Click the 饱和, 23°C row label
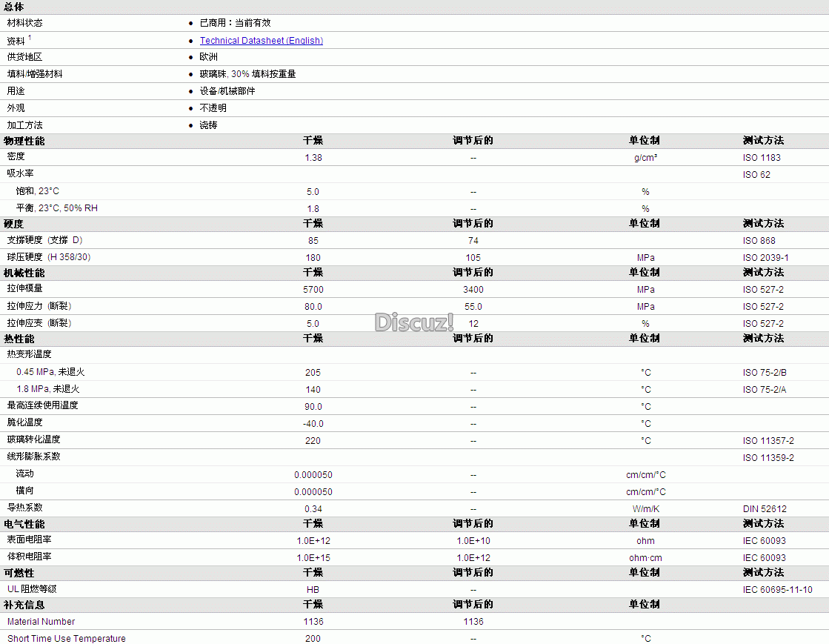Viewport: 829px width, 644px height. (x=38, y=191)
